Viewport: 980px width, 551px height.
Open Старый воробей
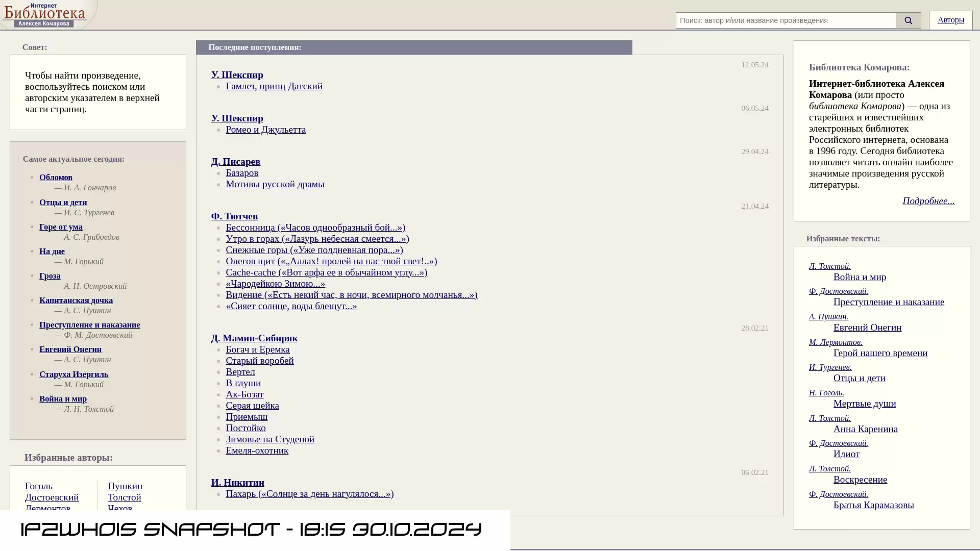260,361
